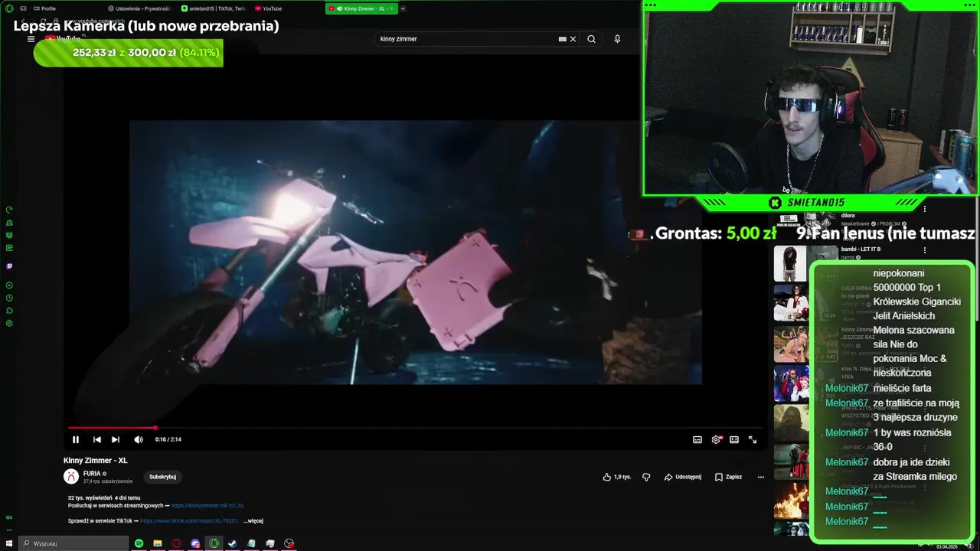Click the 0:16 / 2:14 time display

(x=168, y=439)
